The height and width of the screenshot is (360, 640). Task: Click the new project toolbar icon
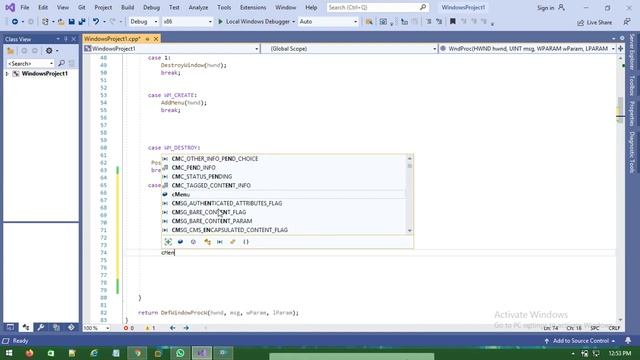[x=45, y=22]
